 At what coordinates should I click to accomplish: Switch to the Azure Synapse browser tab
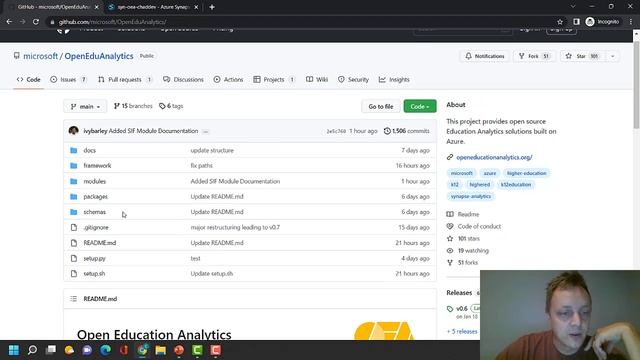coord(153,7)
